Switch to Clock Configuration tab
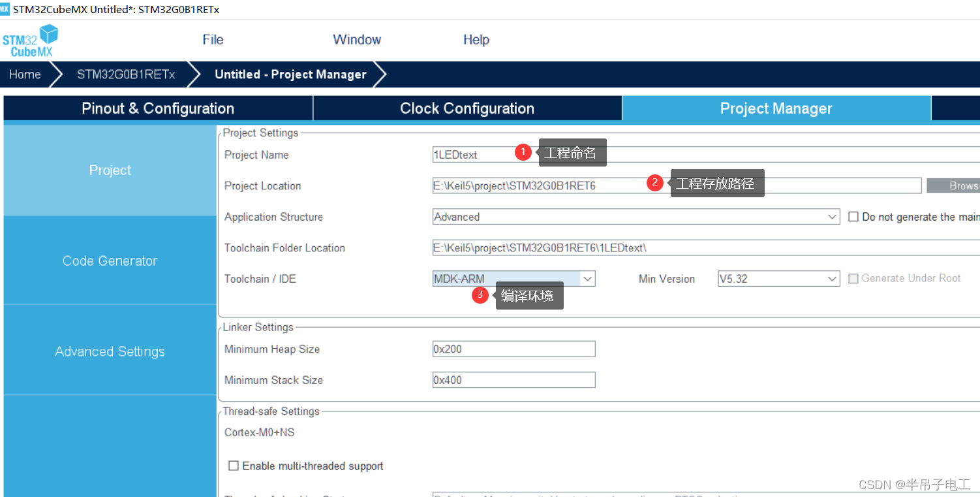 click(x=467, y=108)
